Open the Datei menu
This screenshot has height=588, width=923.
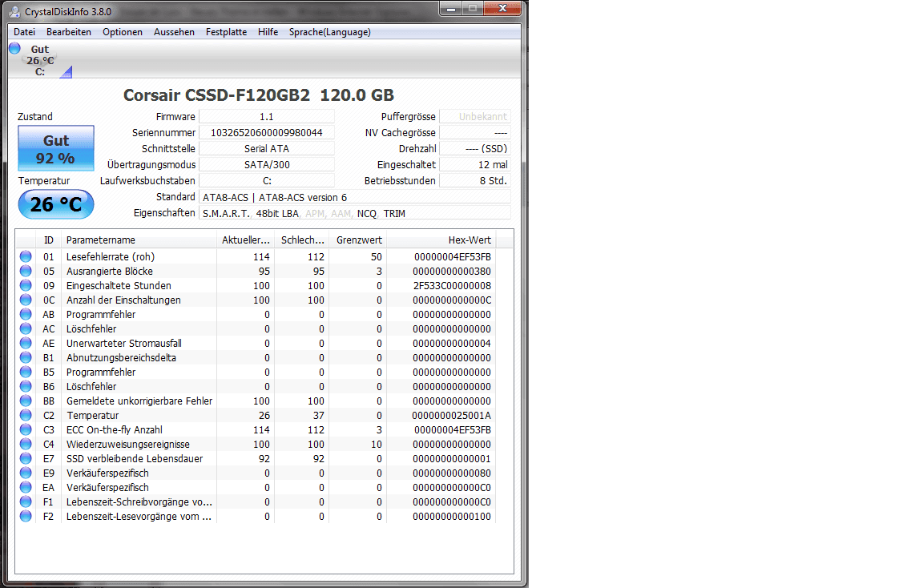click(x=24, y=32)
